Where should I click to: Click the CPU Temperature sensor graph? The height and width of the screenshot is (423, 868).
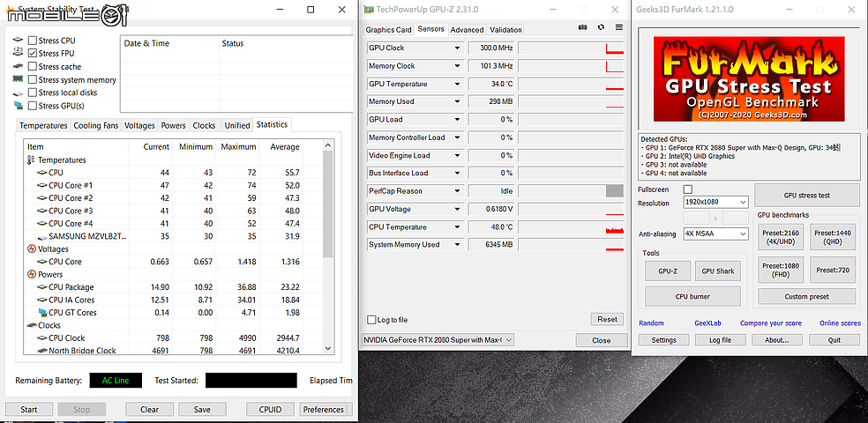pyautogui.click(x=571, y=227)
